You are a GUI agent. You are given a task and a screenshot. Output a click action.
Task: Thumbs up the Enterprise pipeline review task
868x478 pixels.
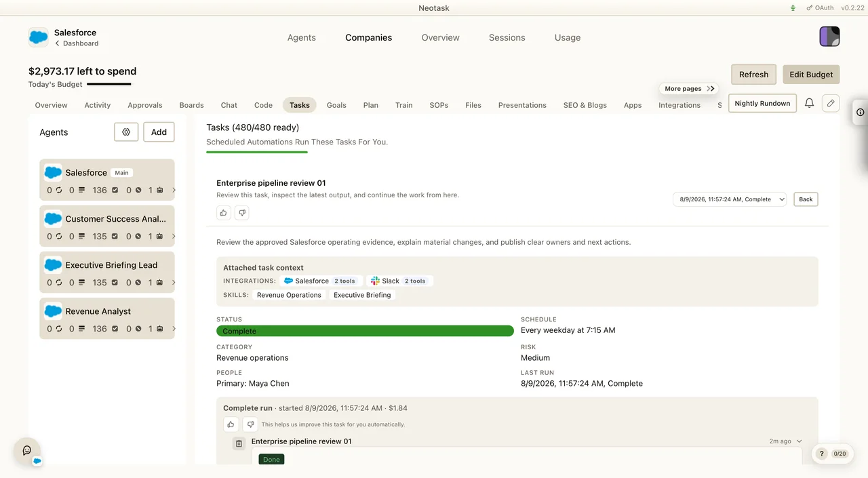224,213
